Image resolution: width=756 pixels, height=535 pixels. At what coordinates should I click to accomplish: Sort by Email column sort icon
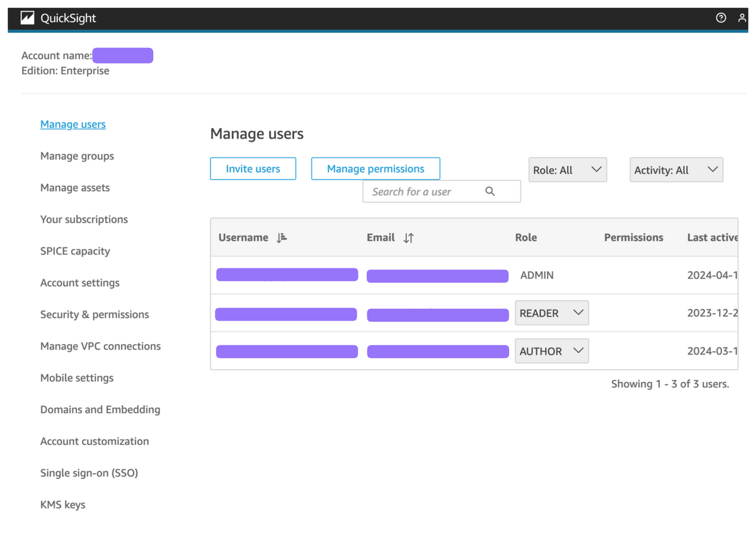(408, 238)
